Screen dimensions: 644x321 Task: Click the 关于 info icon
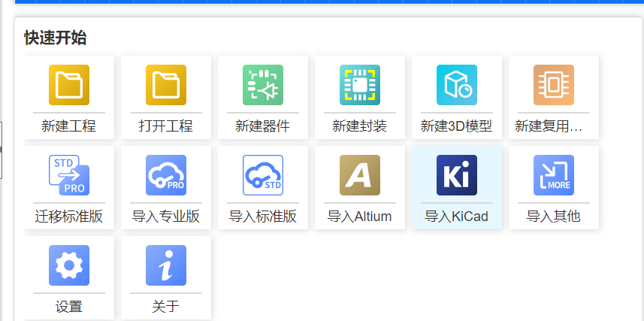coord(166,265)
